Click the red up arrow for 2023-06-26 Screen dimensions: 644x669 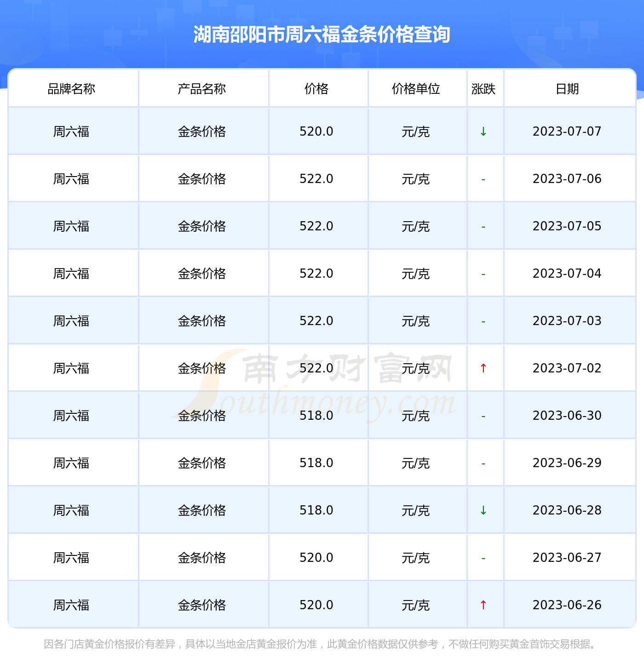click(x=483, y=605)
